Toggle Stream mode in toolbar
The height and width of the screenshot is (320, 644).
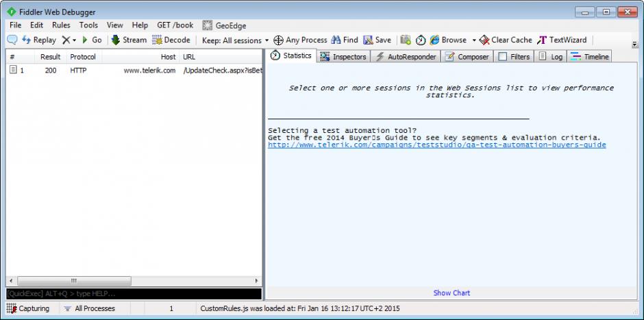click(x=129, y=40)
